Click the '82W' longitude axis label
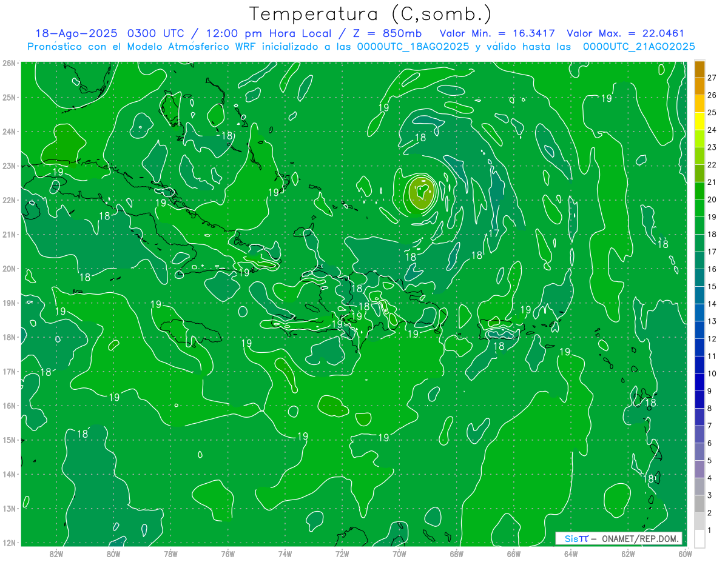The image size is (728, 562). click(56, 554)
